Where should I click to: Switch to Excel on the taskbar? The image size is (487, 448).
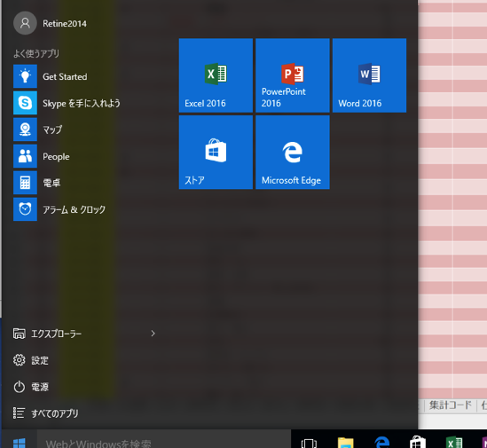pyautogui.click(x=454, y=443)
